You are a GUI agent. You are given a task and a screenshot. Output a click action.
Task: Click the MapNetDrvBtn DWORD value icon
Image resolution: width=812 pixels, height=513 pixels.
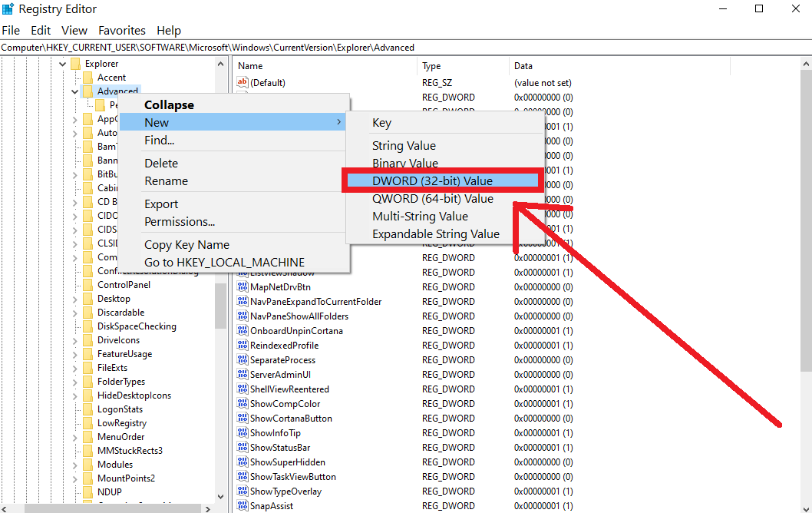coord(243,287)
